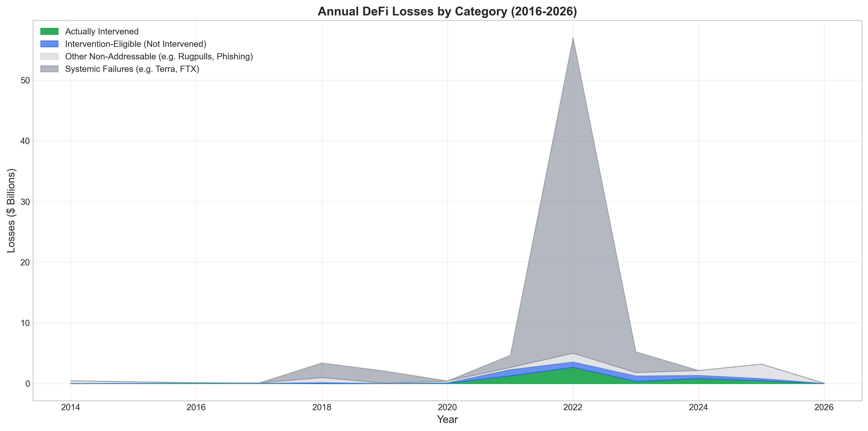Click the x-axis tick label 2014
This screenshot has width=868, height=431.
70,407
